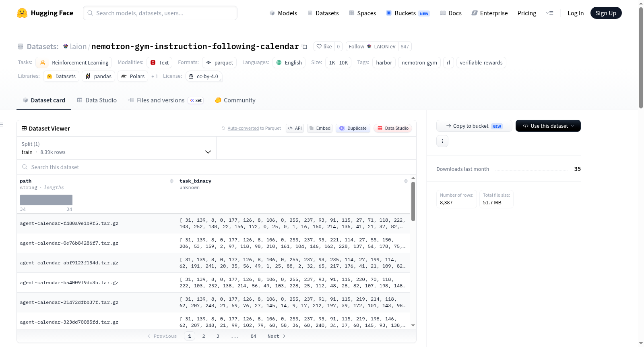Click the Copy to bucket button
This screenshot has width=644, height=347.
pyautogui.click(x=474, y=126)
